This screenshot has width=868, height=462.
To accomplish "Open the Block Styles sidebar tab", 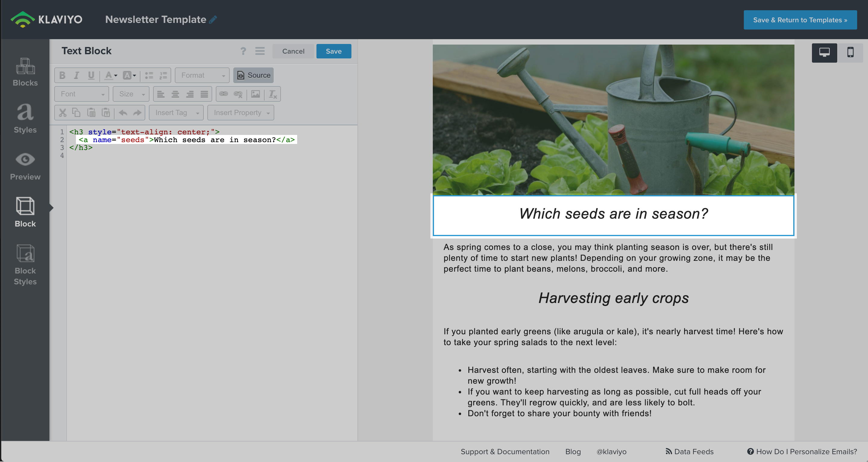I will [25, 265].
